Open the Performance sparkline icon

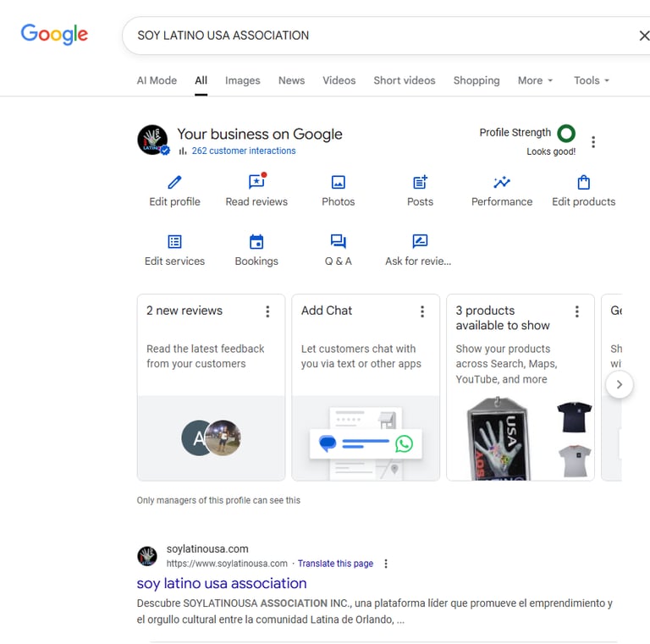502,182
